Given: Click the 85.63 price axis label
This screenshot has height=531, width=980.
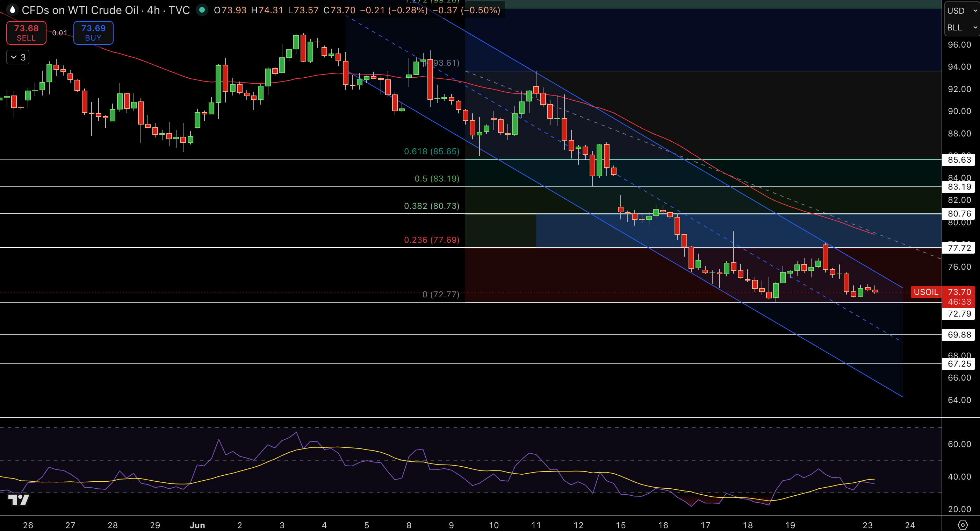Looking at the screenshot, I should [x=959, y=160].
